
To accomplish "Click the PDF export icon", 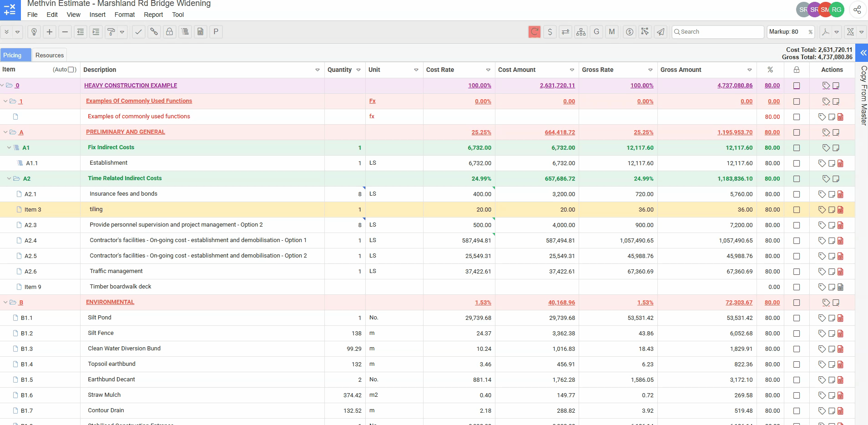I will click(825, 32).
